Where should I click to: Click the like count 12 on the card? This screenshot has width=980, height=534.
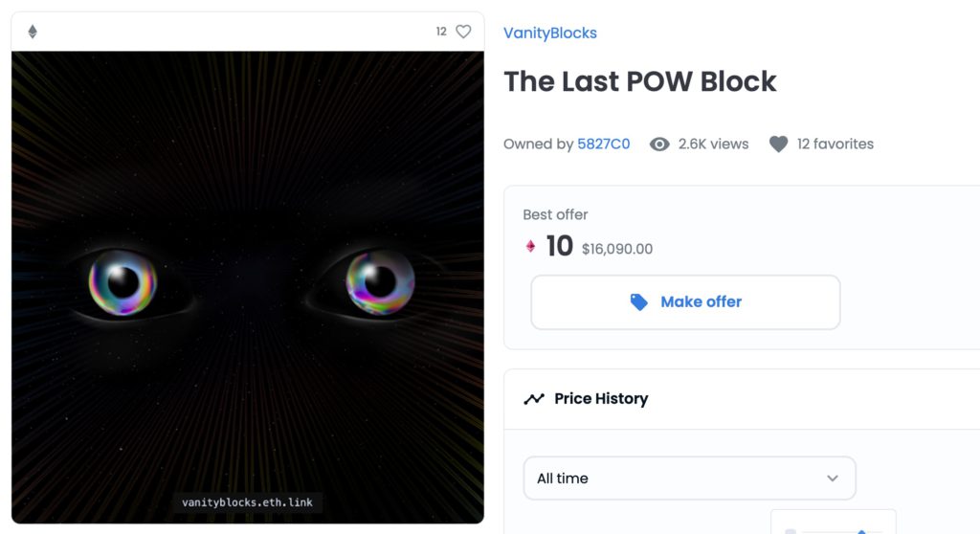click(x=441, y=32)
